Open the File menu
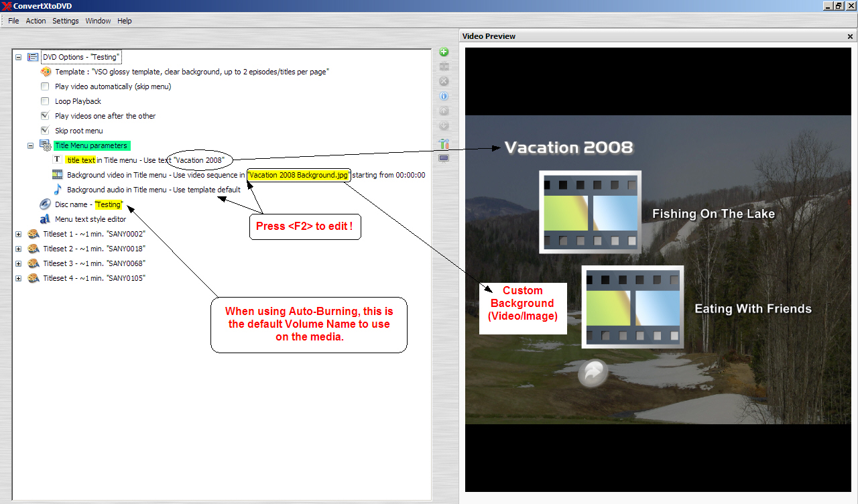The width and height of the screenshot is (858, 504). coord(13,21)
